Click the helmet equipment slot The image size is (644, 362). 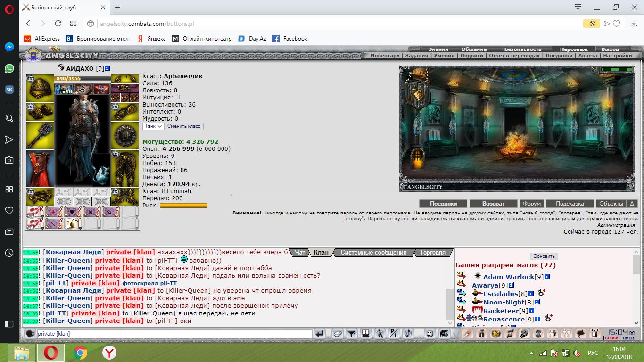pos(40,88)
